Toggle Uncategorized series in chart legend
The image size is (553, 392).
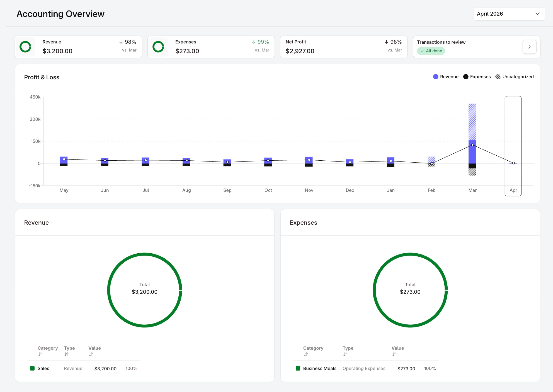[515, 77]
